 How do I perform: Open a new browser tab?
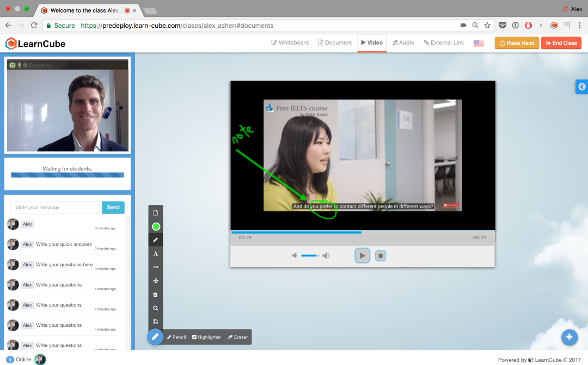click(150, 11)
